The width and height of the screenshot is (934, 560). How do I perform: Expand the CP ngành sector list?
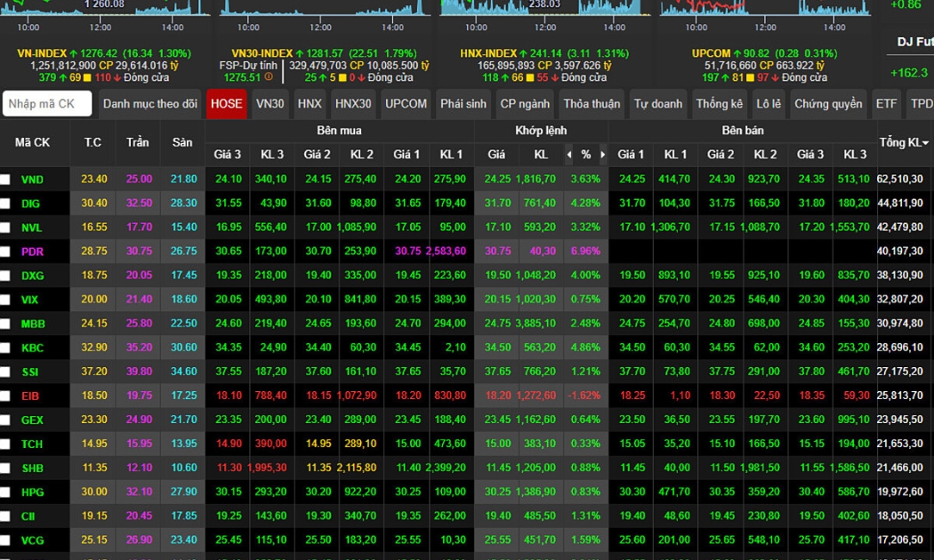pos(525,104)
